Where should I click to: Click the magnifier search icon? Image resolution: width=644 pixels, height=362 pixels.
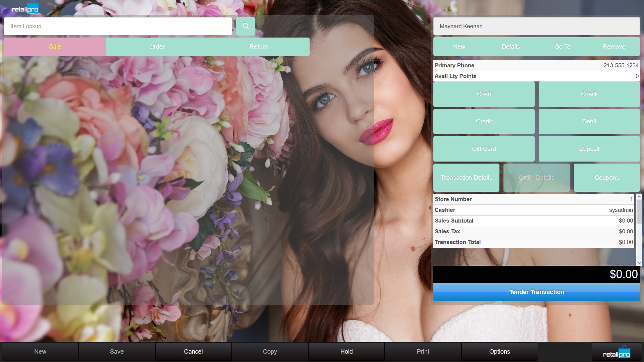click(x=245, y=26)
